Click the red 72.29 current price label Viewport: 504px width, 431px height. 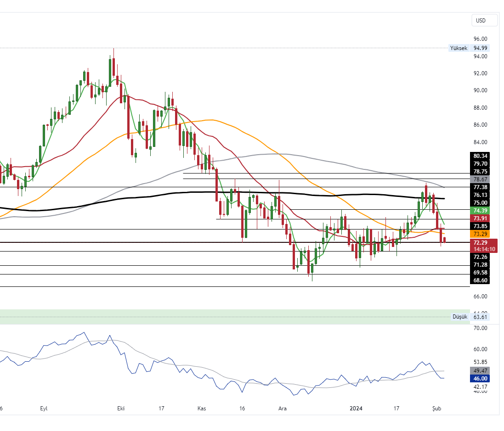(480, 242)
